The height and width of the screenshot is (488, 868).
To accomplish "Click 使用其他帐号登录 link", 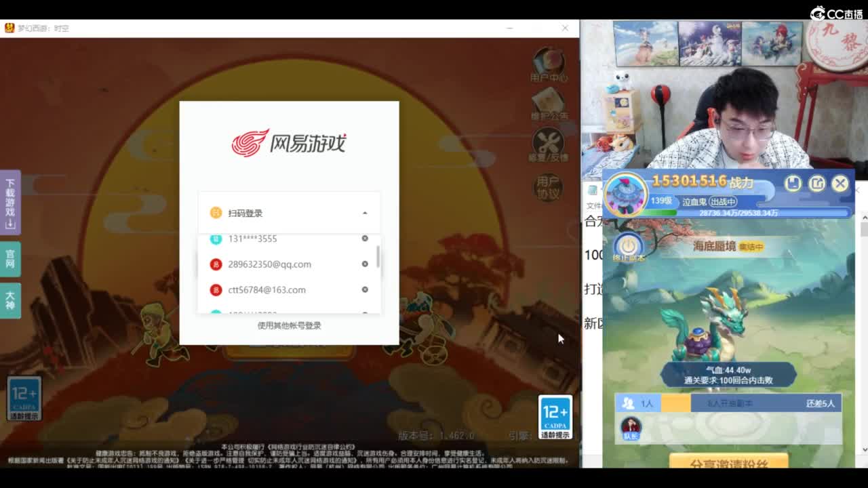I will pos(289,325).
